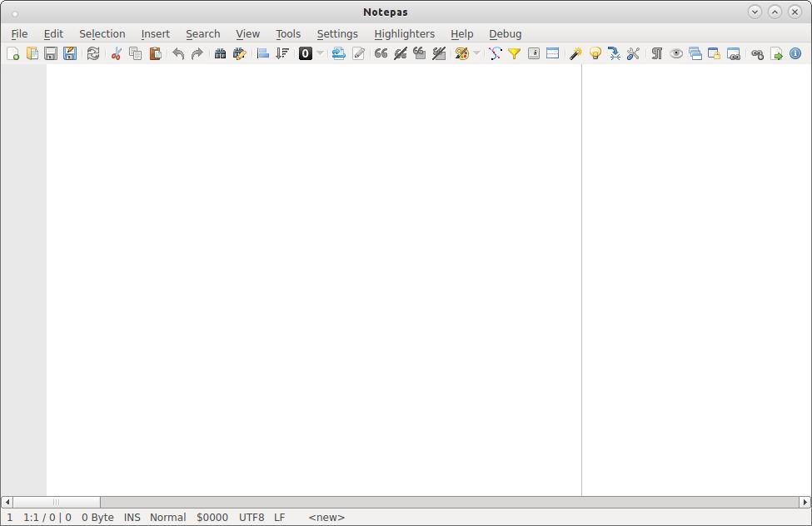Image resolution: width=812 pixels, height=526 pixels.
Task: Click the LF line ending label
Action: click(x=279, y=518)
